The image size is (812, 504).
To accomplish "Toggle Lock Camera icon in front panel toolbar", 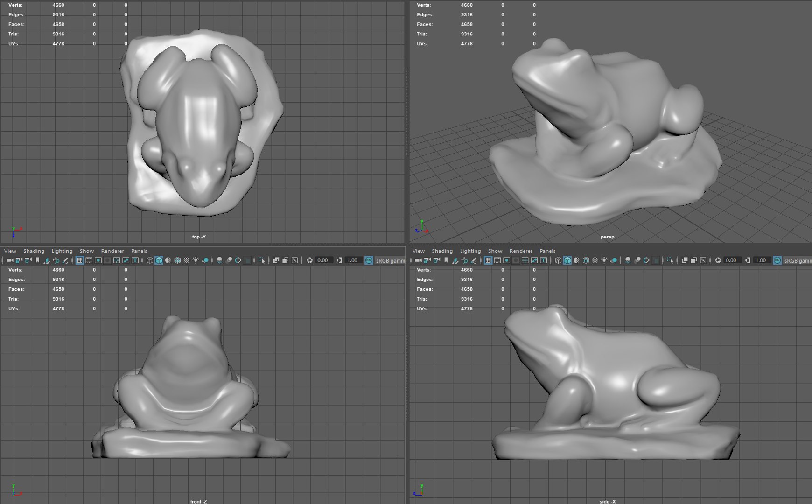I will [x=19, y=260].
